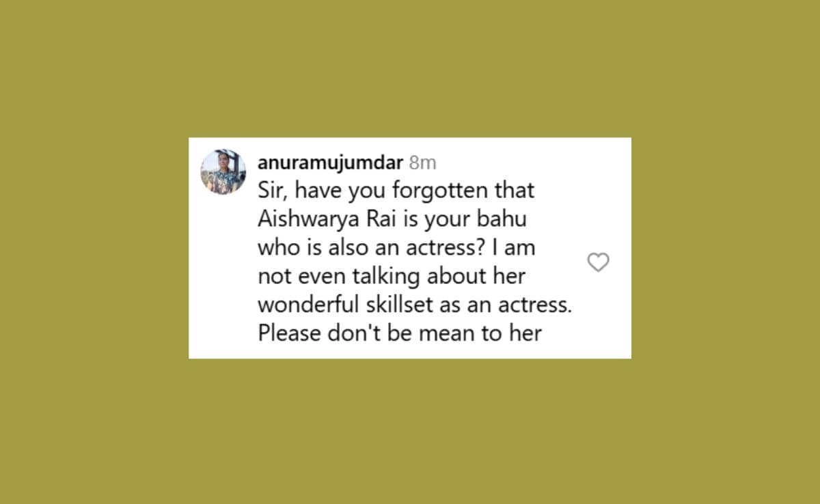Like the comment with the heart icon
This screenshot has width=820, height=504.
coord(599,262)
